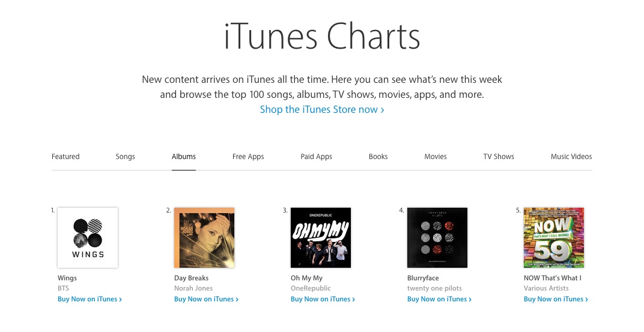644x332 pixels.
Task: Click the Blurryface album artwork
Action: pyautogui.click(x=437, y=238)
